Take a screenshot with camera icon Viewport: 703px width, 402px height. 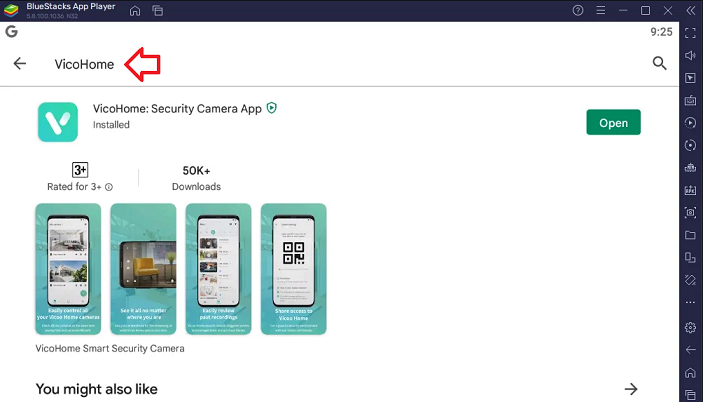click(690, 212)
